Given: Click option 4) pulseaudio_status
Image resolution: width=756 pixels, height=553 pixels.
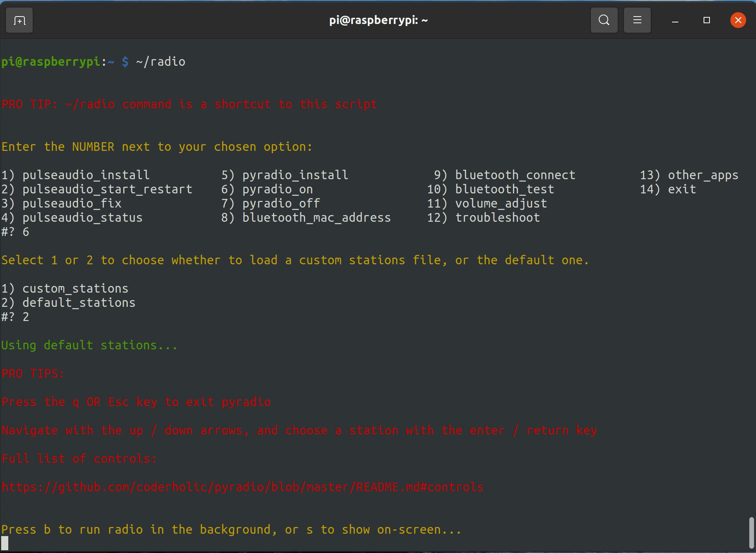Looking at the screenshot, I should (x=72, y=217).
